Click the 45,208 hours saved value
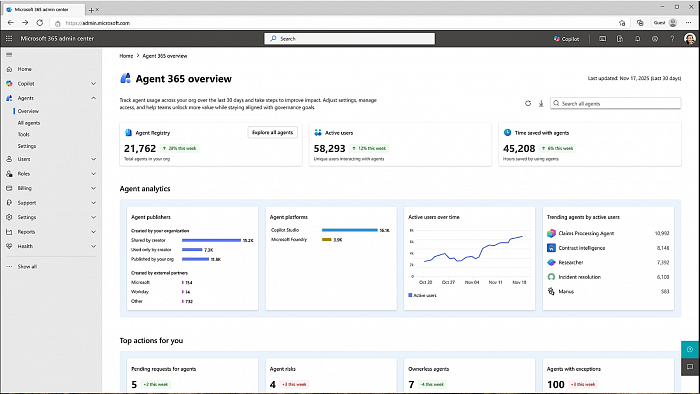Viewport: 700px width, 394px height. click(519, 148)
